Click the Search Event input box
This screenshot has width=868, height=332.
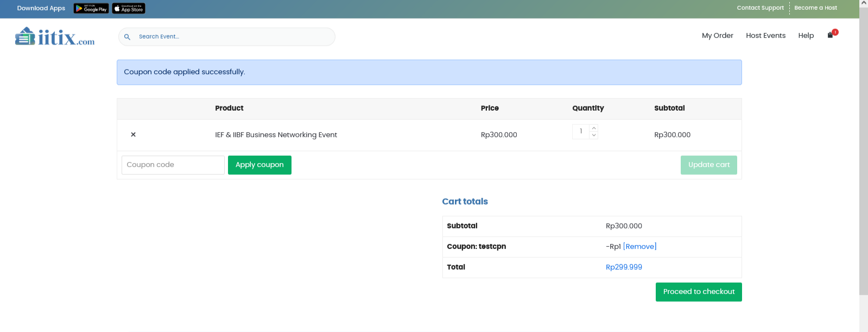233,37
